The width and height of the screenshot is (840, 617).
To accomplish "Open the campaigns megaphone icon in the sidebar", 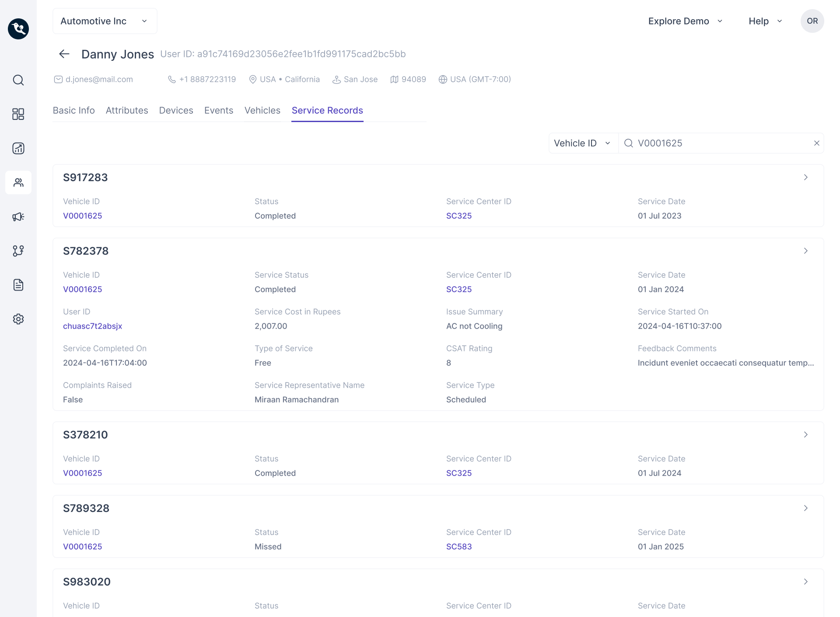I will 18,217.
